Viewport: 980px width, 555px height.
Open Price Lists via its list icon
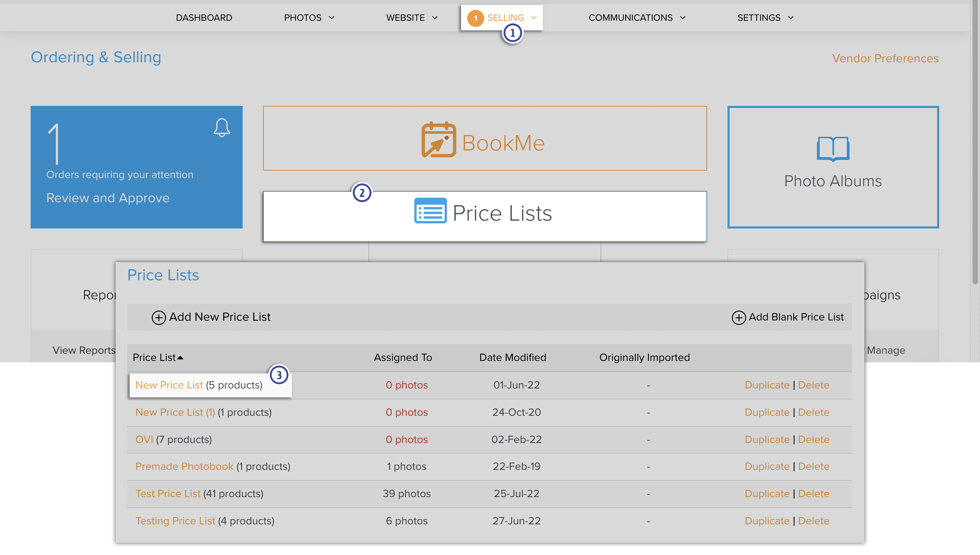pyautogui.click(x=430, y=212)
